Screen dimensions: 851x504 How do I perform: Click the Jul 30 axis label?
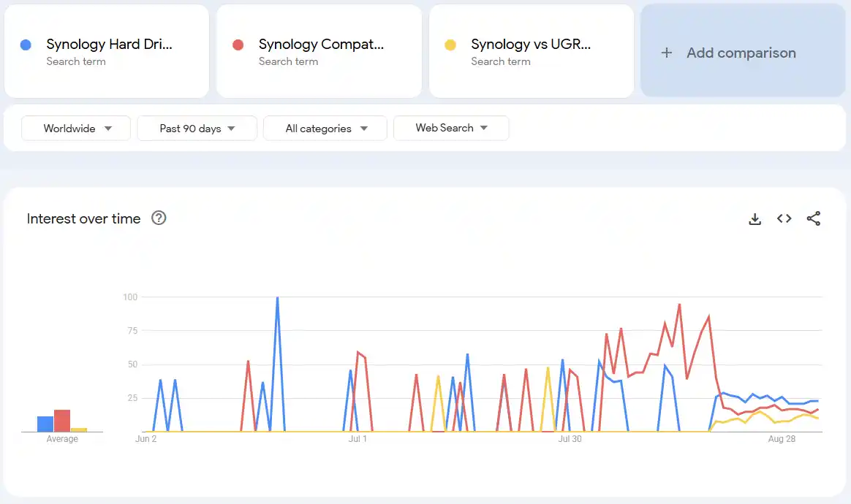click(x=570, y=439)
